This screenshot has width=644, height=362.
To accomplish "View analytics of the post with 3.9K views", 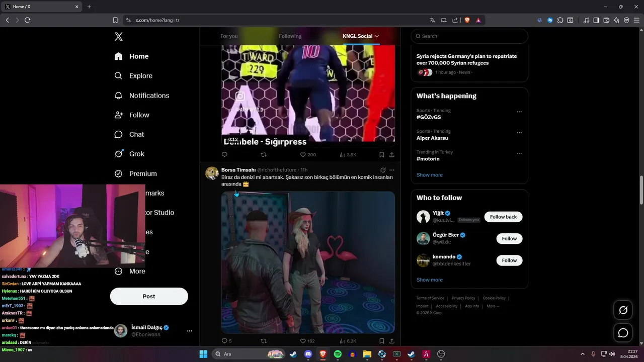I will tap(348, 155).
